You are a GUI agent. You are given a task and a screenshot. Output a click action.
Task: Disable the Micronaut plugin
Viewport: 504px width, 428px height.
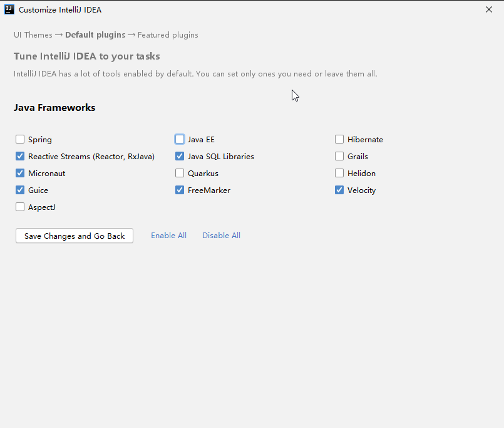19,173
